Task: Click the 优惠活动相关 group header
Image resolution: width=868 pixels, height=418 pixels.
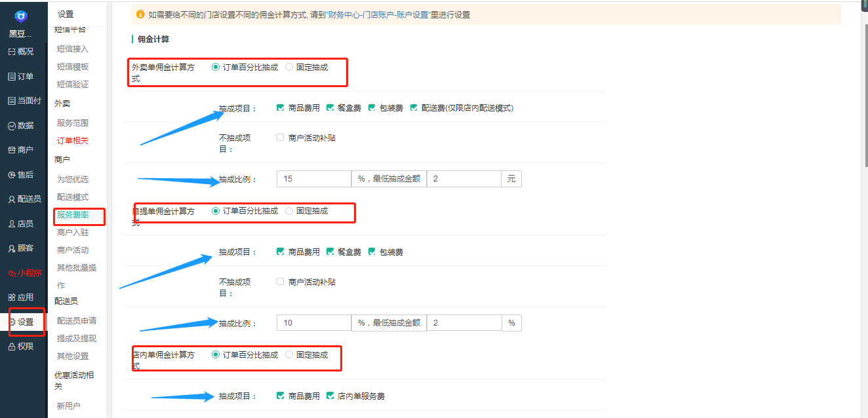Action: tap(74, 381)
